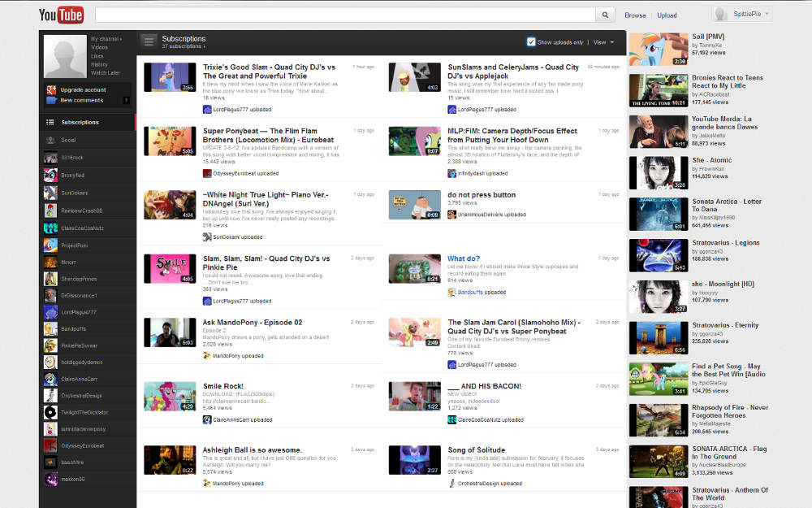Open History in the profile menu
The width and height of the screenshot is (812, 508).
(99, 65)
